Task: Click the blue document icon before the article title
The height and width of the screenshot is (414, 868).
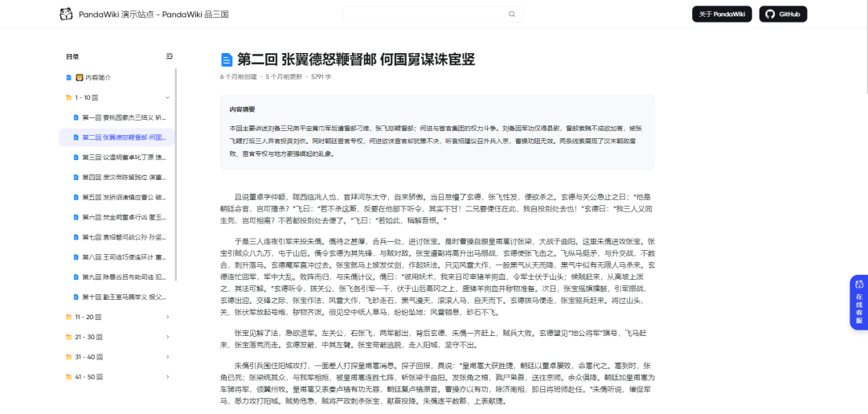Action: coord(227,59)
